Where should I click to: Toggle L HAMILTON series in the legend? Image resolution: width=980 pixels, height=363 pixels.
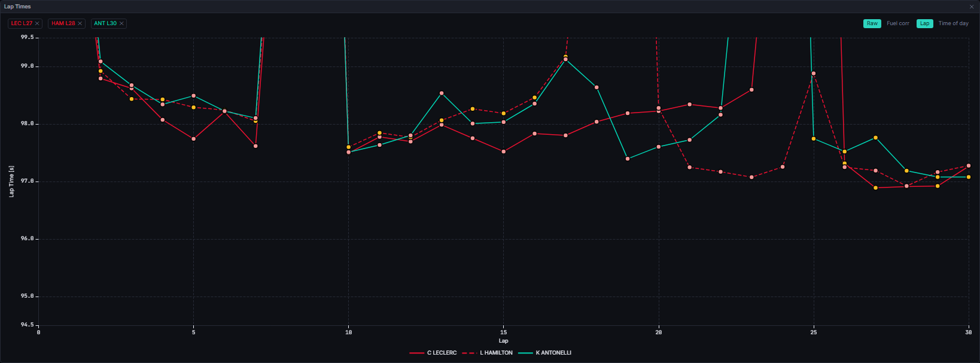pos(488,353)
